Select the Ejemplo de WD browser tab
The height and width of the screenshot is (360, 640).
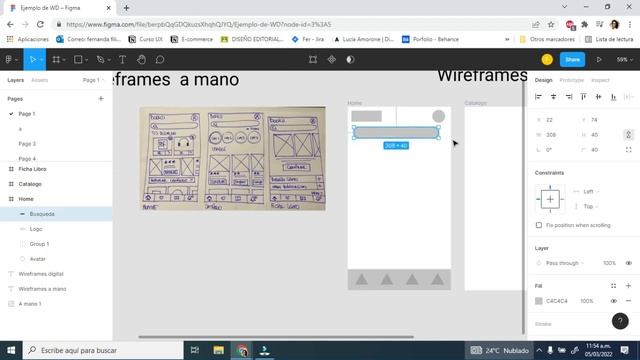point(60,8)
